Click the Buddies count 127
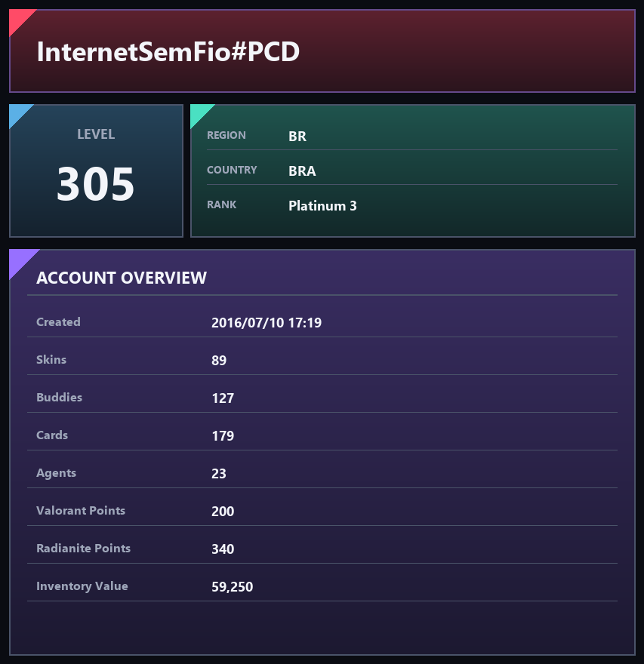Image resolution: width=644 pixels, height=664 pixels. pyautogui.click(x=223, y=398)
